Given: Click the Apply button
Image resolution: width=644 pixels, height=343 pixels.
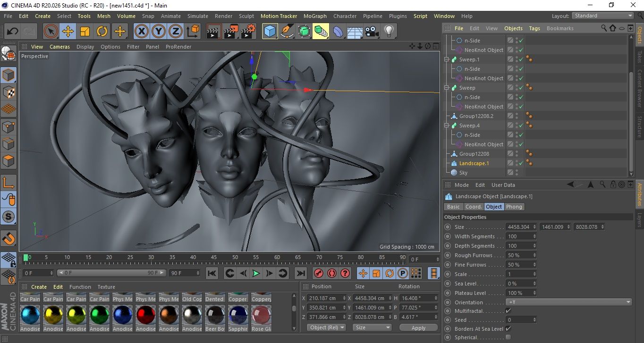Looking at the screenshot, I should click(418, 327).
